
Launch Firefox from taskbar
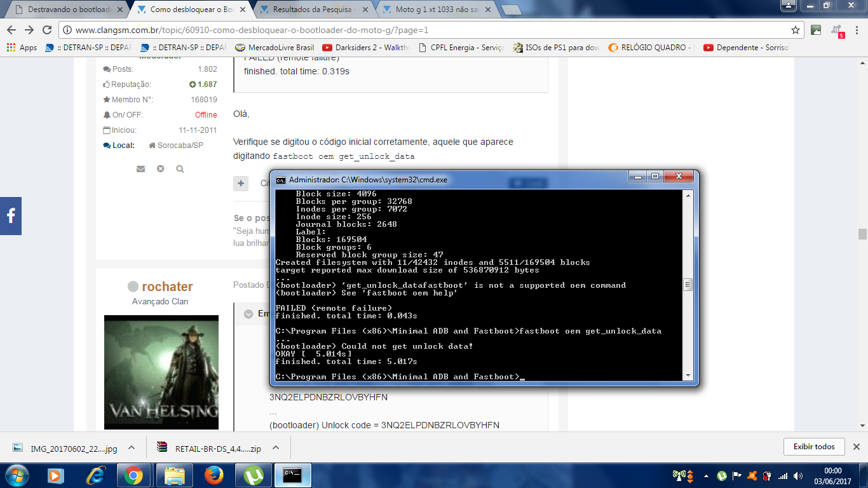(214, 475)
